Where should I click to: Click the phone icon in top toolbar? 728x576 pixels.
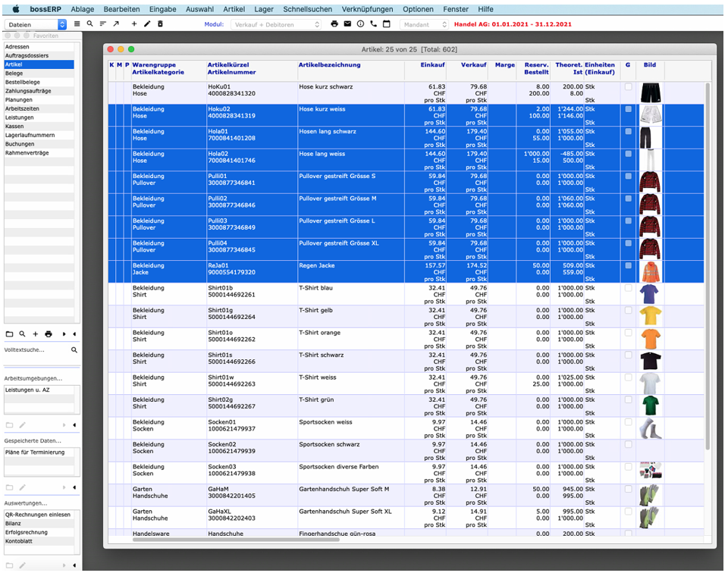[373, 24]
